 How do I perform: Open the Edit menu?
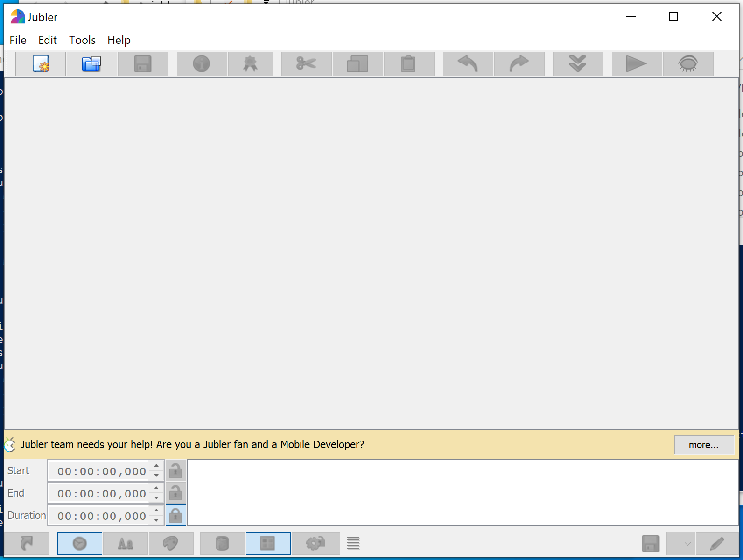[x=48, y=40]
